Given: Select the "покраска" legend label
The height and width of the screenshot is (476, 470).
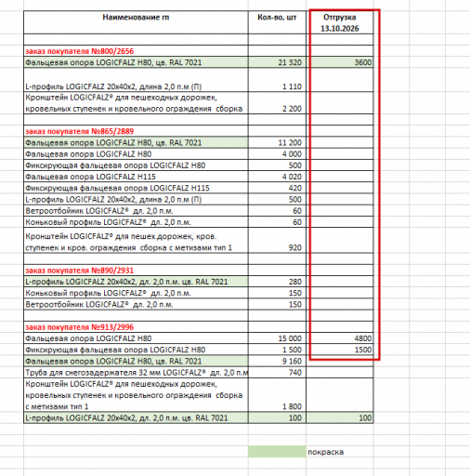Looking at the screenshot, I should point(326,452).
